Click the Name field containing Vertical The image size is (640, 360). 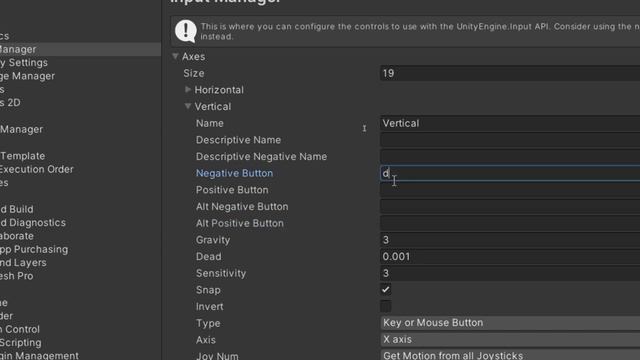pos(510,123)
